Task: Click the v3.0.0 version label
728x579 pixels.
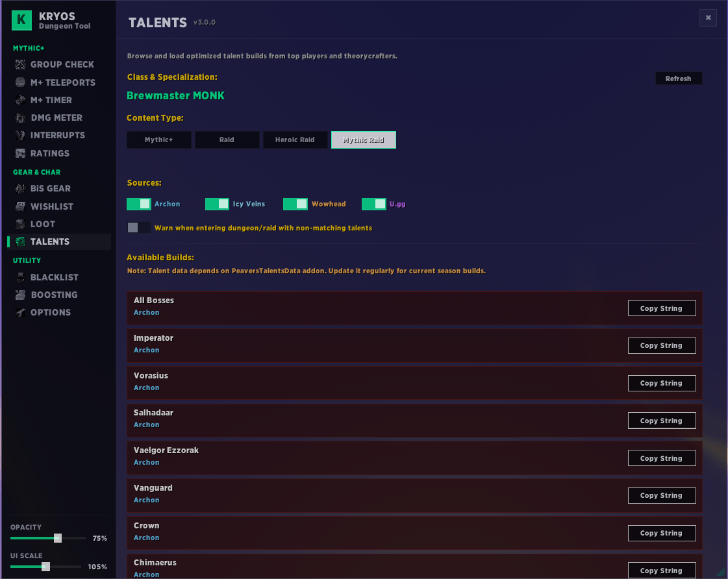Action: click(x=205, y=22)
